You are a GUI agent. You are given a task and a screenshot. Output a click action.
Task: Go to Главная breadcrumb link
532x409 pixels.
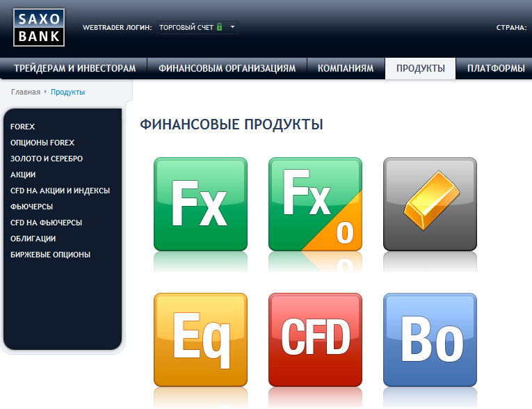coord(25,92)
